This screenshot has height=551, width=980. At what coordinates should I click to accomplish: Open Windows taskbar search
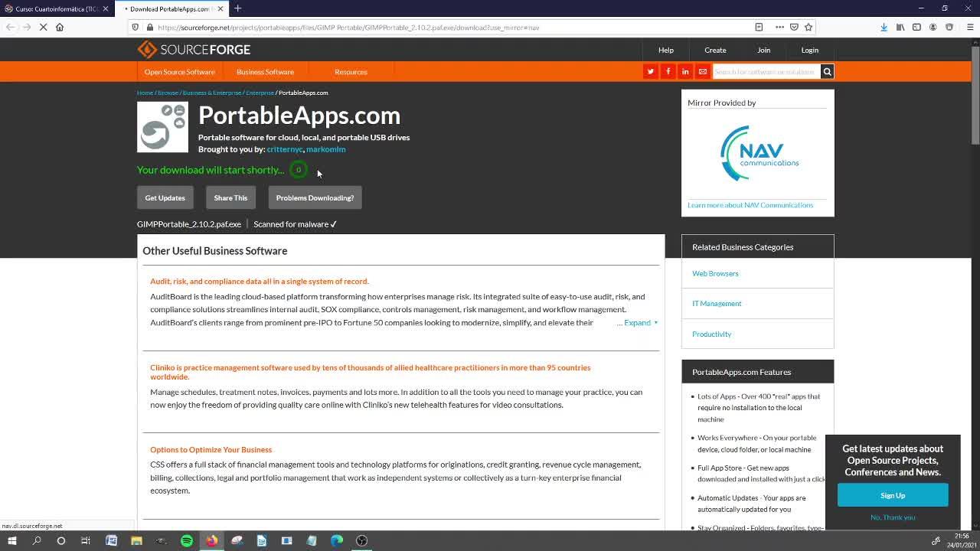click(36, 540)
